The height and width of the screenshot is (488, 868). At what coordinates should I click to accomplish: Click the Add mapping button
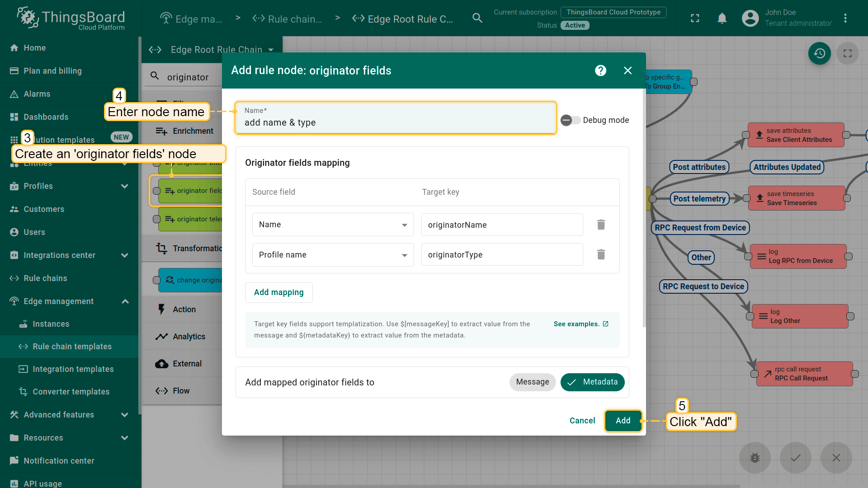pyautogui.click(x=278, y=292)
